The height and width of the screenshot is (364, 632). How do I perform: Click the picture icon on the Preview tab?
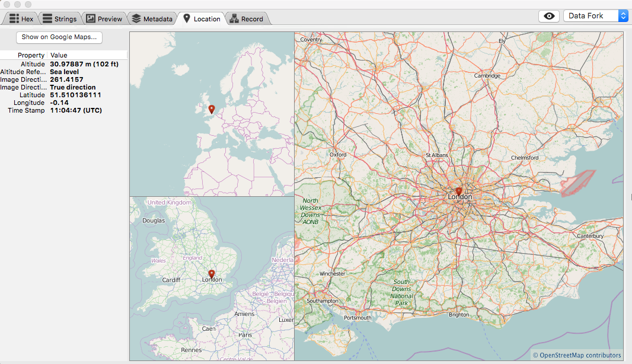(91, 18)
